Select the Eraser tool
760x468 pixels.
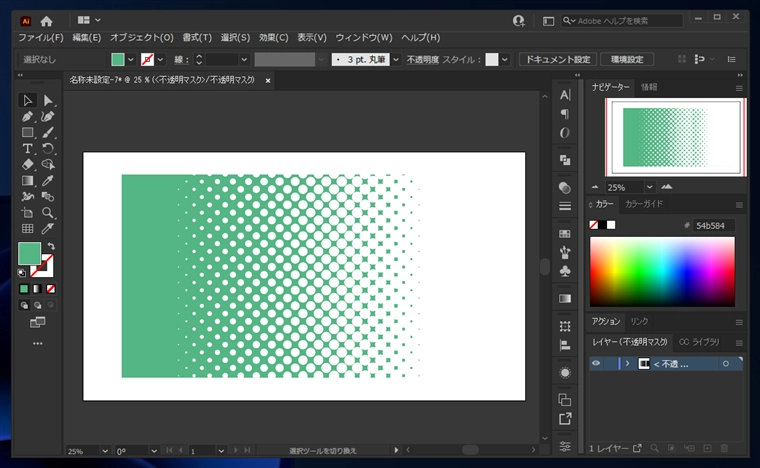click(27, 164)
